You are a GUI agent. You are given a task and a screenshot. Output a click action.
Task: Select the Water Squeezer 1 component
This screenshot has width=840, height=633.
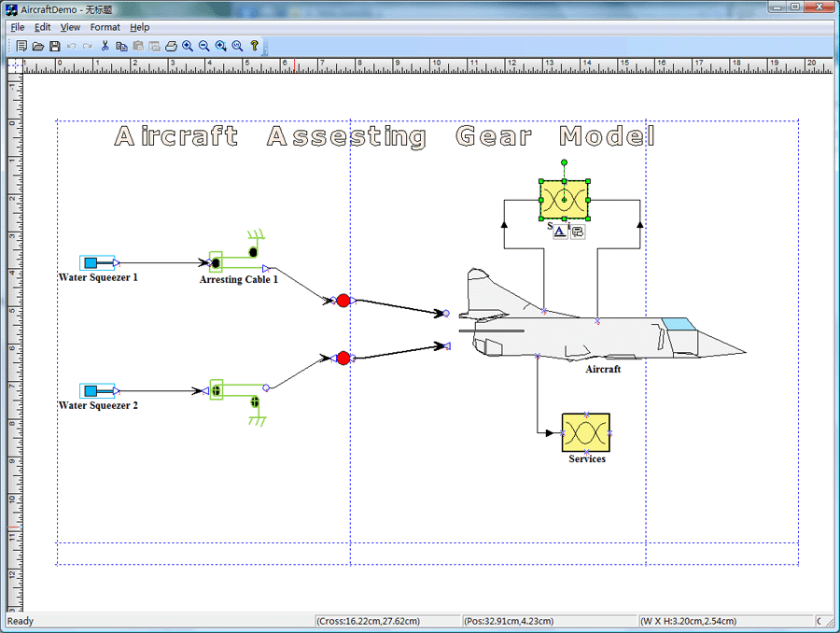(x=97, y=263)
